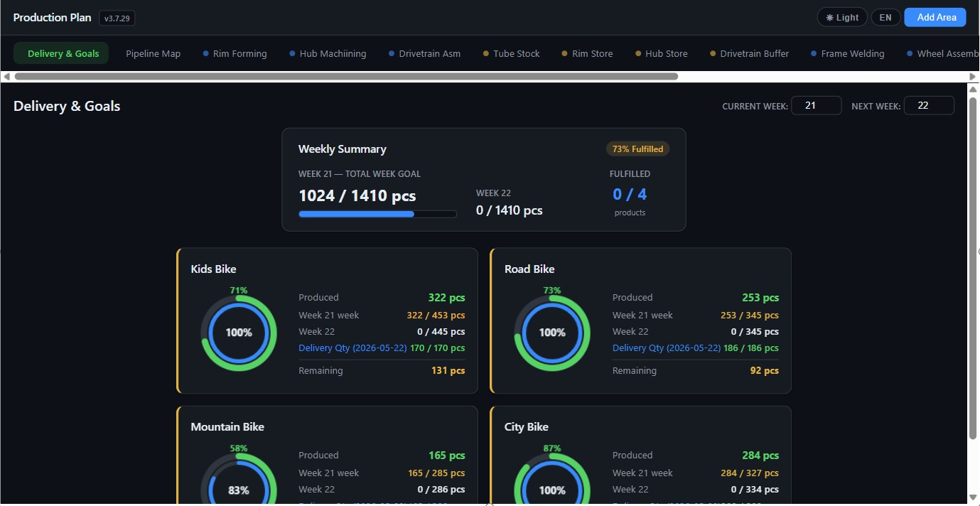The image size is (980, 506).
Task: Click the weekly summary progress bar
Action: point(377,214)
